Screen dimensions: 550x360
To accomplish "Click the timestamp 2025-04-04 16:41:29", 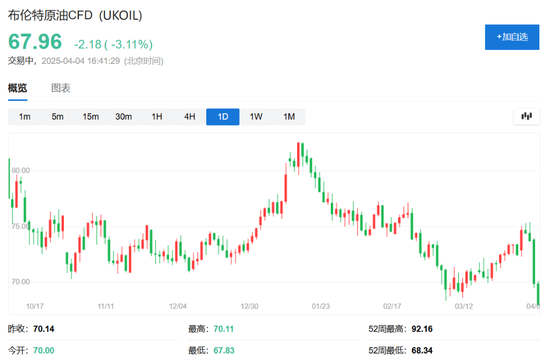I will click(x=81, y=61).
